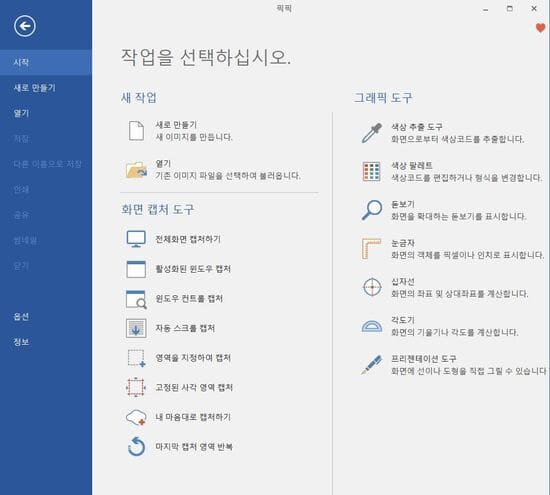Launch the whiteboard pen icon
The height and width of the screenshot is (495, 550).
(x=372, y=365)
